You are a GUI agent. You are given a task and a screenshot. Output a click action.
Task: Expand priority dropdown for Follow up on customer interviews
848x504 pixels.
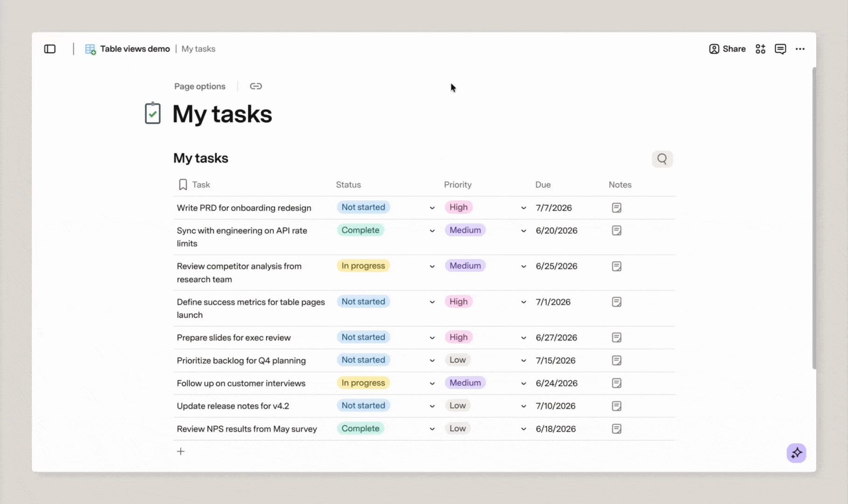pyautogui.click(x=523, y=384)
